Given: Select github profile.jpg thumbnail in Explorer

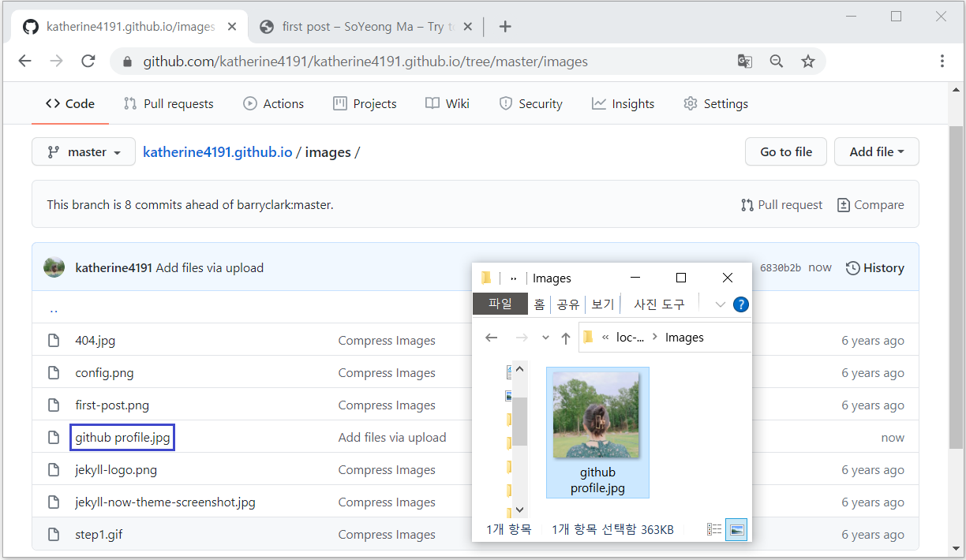Looking at the screenshot, I should coord(597,431).
